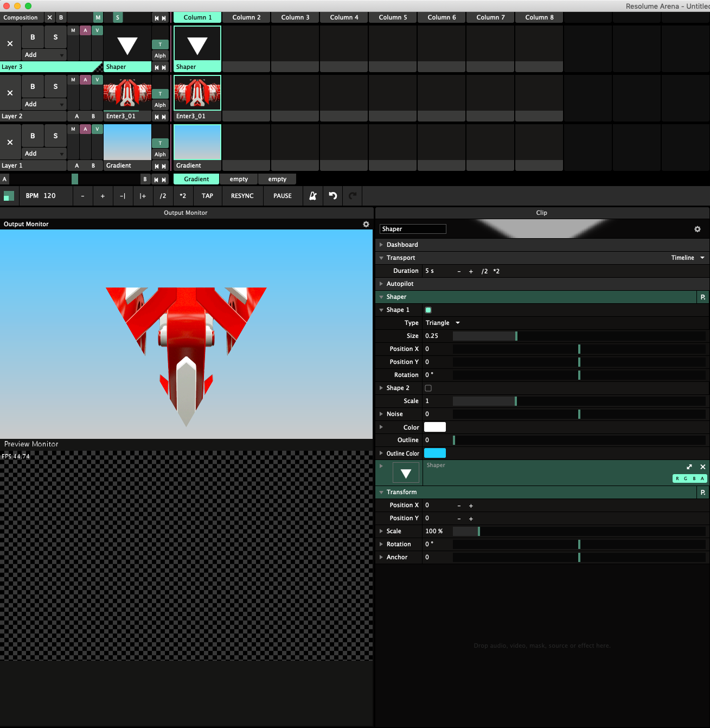Toggle Solo on Layer 2

pos(55,86)
